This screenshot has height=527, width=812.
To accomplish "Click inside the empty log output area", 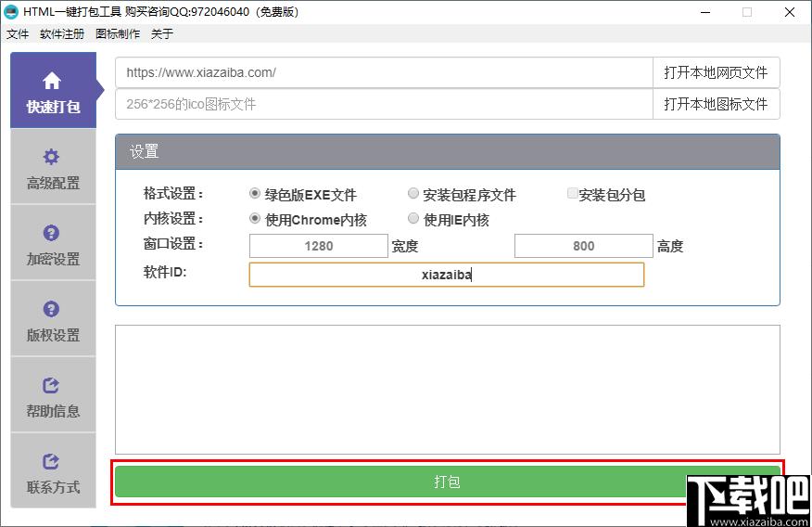I will point(448,390).
